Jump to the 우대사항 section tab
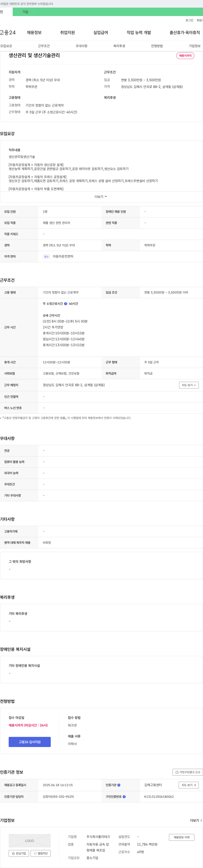The image size is (203, 868). click(x=81, y=46)
